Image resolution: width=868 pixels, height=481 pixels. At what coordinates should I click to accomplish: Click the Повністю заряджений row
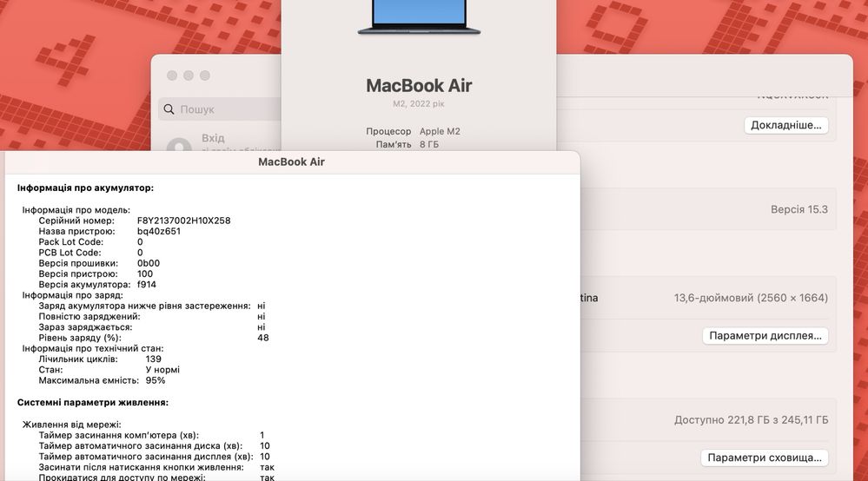point(152,316)
